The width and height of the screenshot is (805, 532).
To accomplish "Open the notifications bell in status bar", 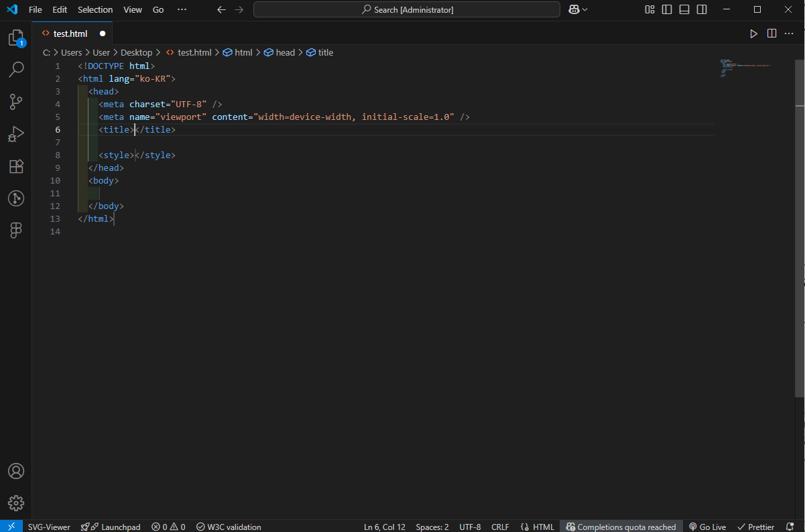I will tap(790, 527).
